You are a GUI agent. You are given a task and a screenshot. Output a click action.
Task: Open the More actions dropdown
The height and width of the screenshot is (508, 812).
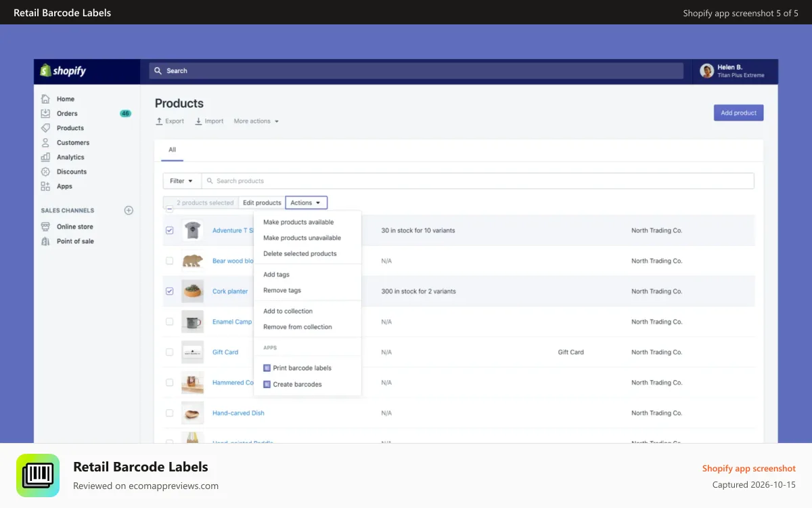tap(256, 121)
